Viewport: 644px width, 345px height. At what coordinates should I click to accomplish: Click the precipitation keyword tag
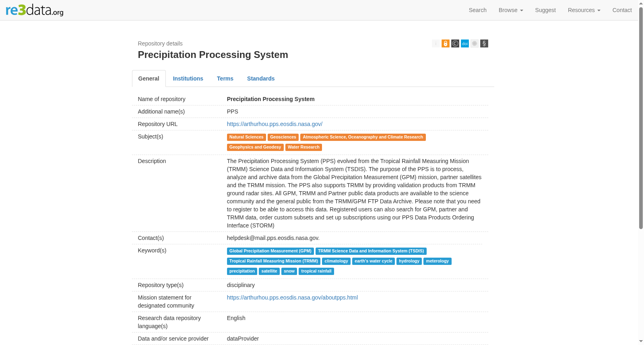pyautogui.click(x=242, y=271)
